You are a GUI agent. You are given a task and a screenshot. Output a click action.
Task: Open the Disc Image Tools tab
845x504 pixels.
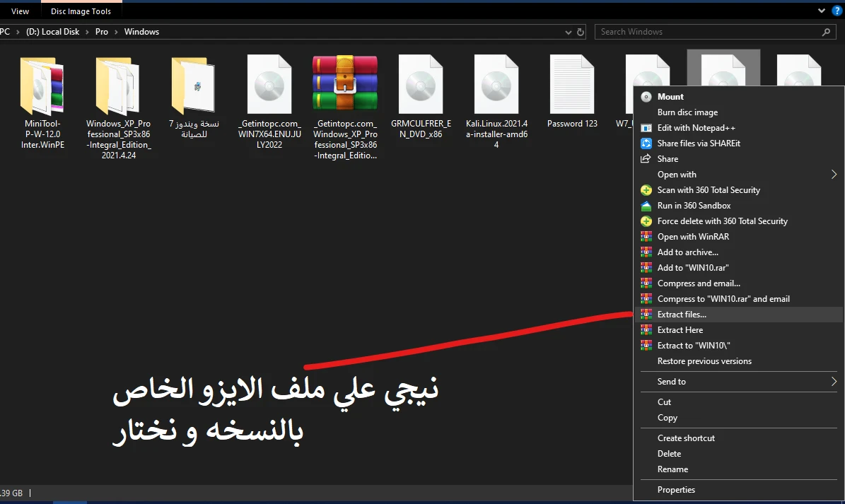click(x=81, y=11)
